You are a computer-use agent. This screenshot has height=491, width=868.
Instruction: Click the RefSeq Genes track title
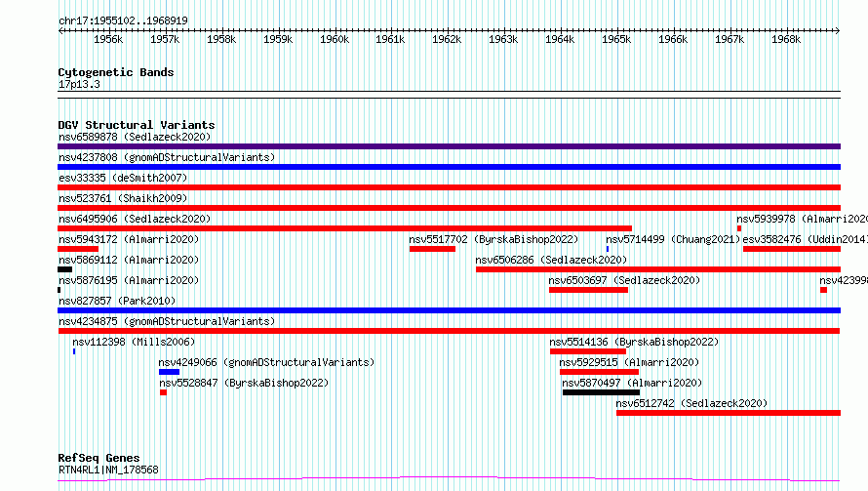point(99,458)
